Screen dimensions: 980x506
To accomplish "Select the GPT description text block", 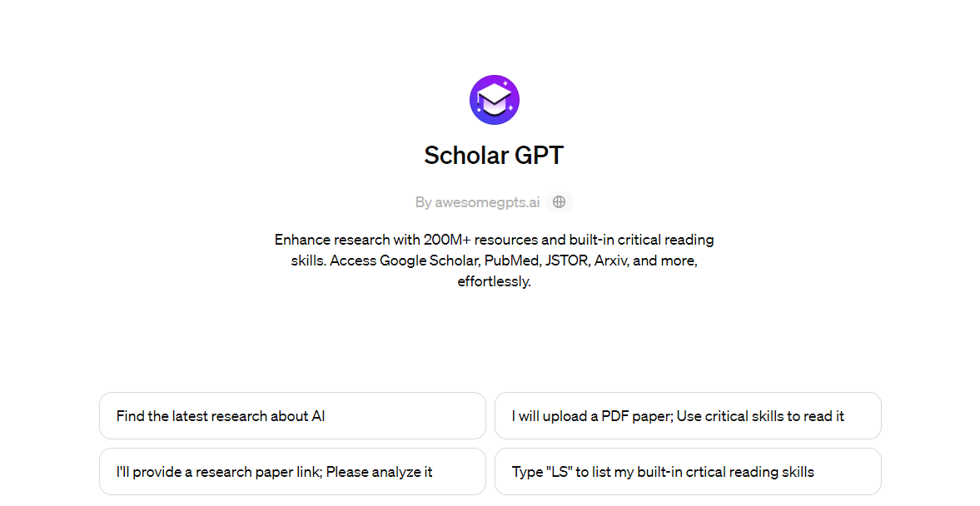I will 494,260.
